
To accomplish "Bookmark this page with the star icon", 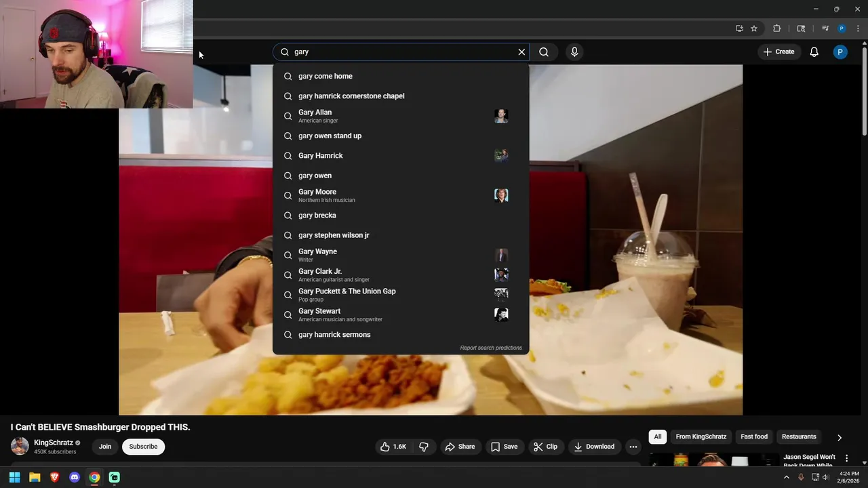I will tap(754, 28).
